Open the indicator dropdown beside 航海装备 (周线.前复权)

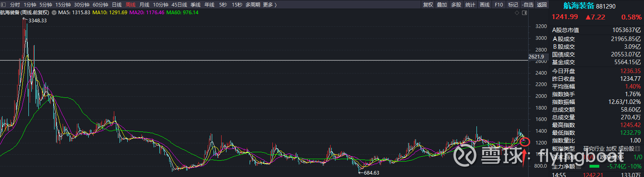(54, 13)
